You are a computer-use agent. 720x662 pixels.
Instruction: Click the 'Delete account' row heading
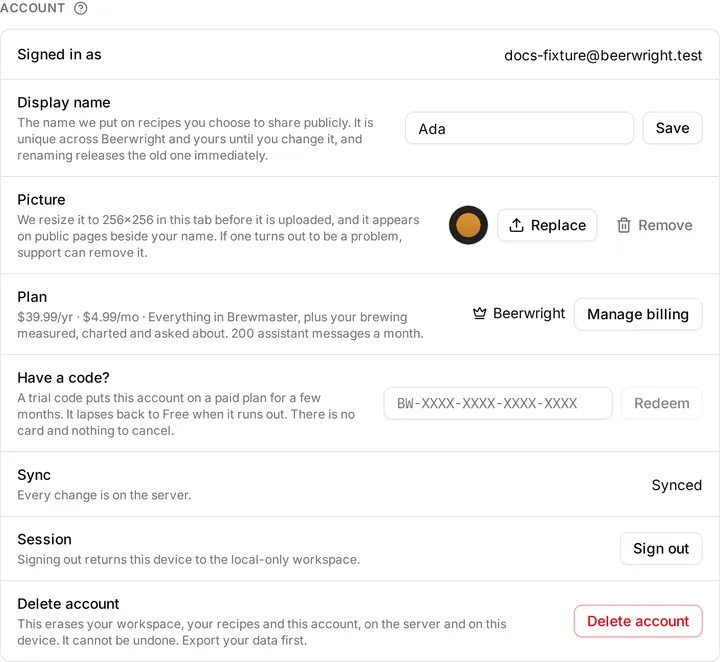pos(68,604)
